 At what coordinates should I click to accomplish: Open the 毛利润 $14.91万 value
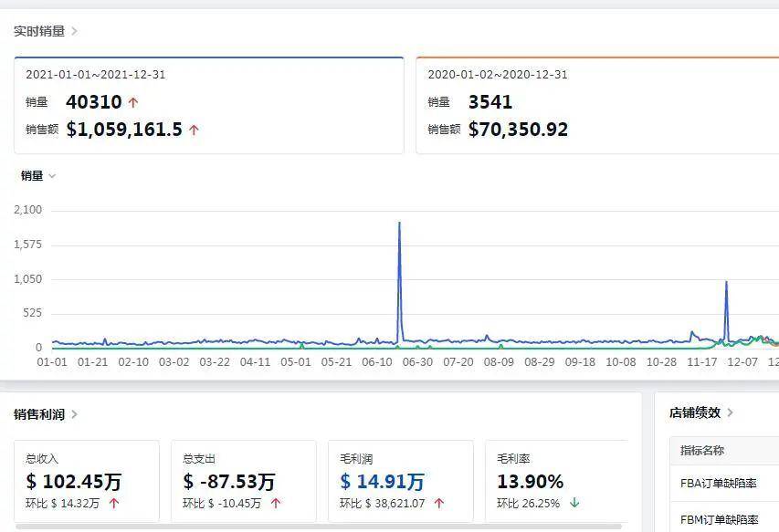tap(382, 482)
